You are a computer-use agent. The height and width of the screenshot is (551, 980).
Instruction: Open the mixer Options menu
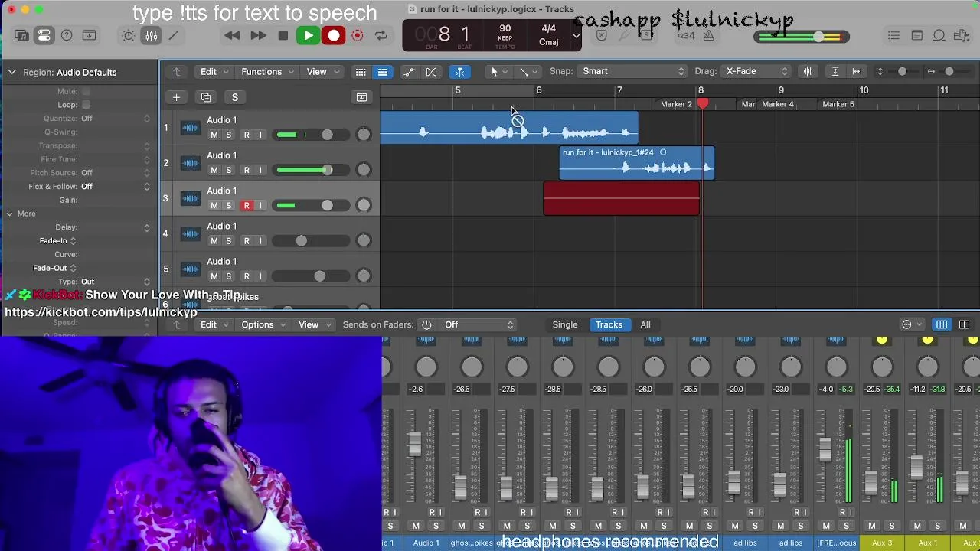coord(263,324)
